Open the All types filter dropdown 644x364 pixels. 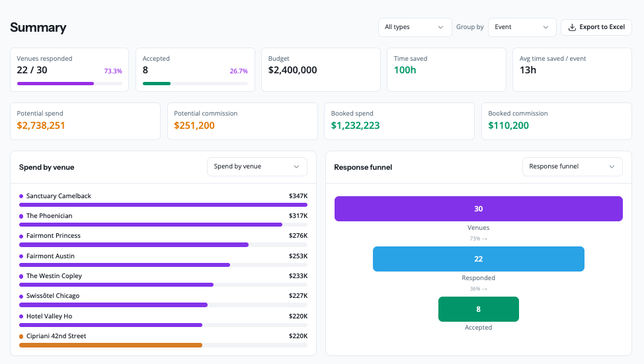(415, 27)
